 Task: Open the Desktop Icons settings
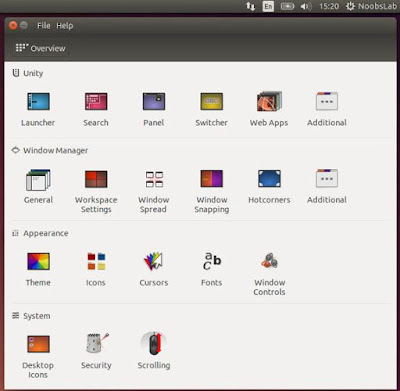pyautogui.click(x=38, y=344)
